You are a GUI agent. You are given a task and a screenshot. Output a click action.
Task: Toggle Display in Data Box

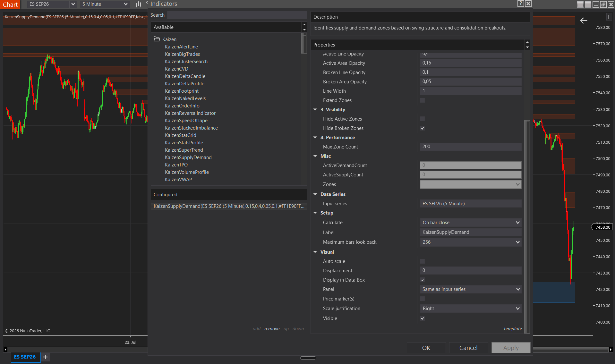point(423,280)
